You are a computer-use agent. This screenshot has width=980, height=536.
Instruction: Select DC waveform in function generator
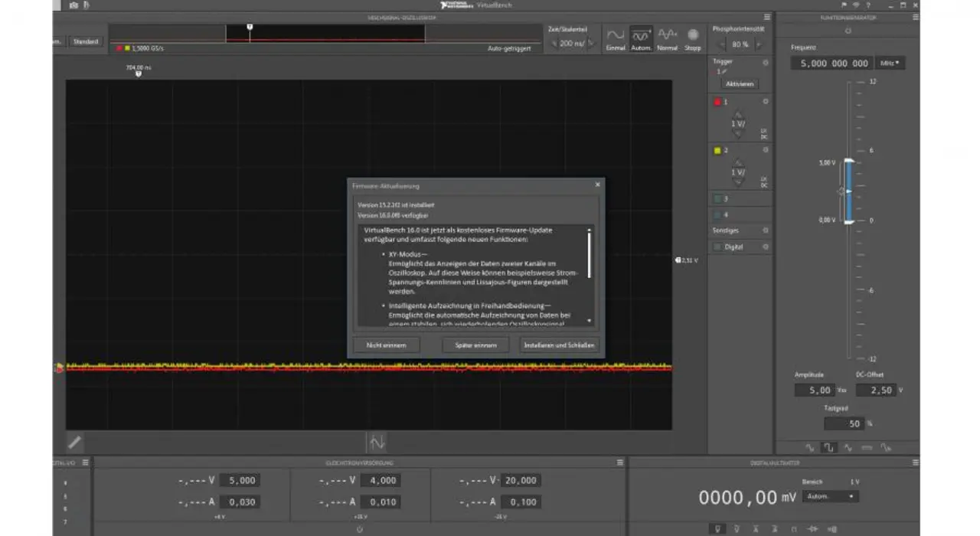(867, 447)
